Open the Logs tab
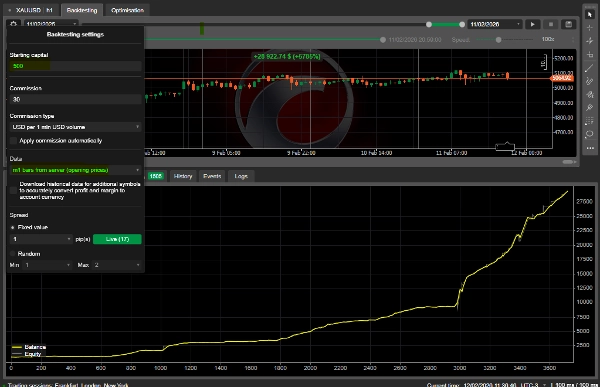The height and width of the screenshot is (387, 600). coord(241,176)
